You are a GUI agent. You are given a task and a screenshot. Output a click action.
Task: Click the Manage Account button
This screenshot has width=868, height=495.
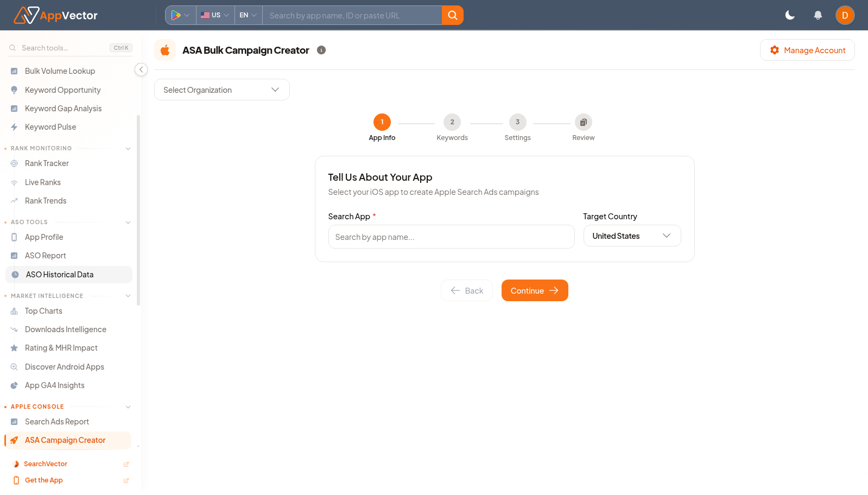[807, 50]
